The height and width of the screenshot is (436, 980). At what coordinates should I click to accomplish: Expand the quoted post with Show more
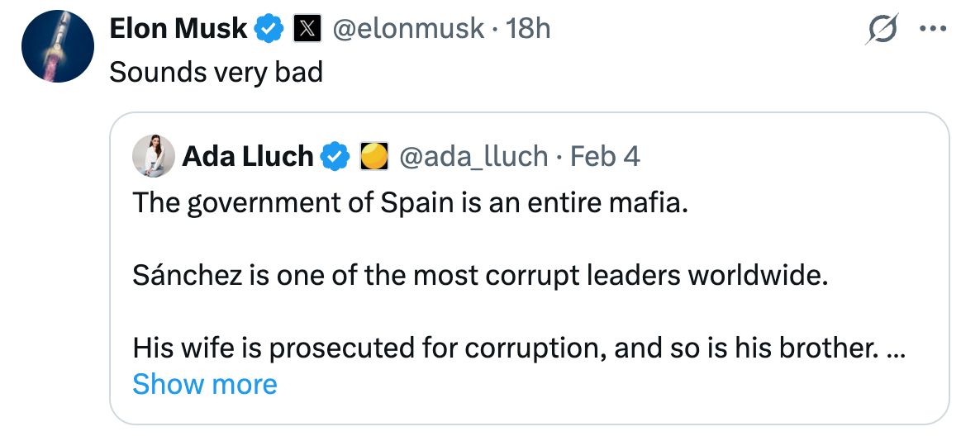pos(205,384)
